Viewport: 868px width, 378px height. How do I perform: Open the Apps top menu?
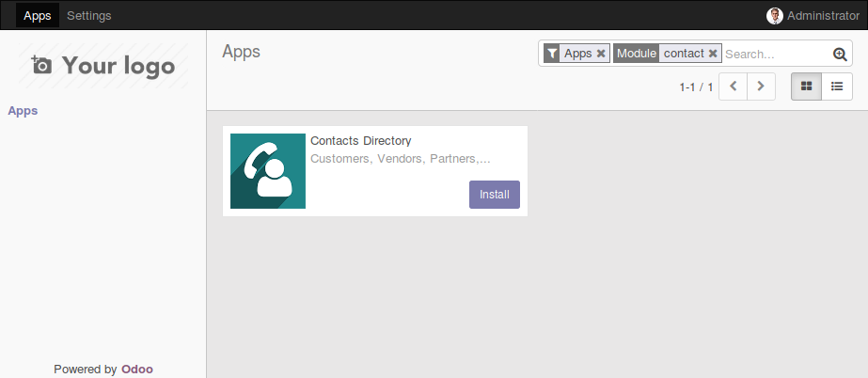tap(38, 15)
